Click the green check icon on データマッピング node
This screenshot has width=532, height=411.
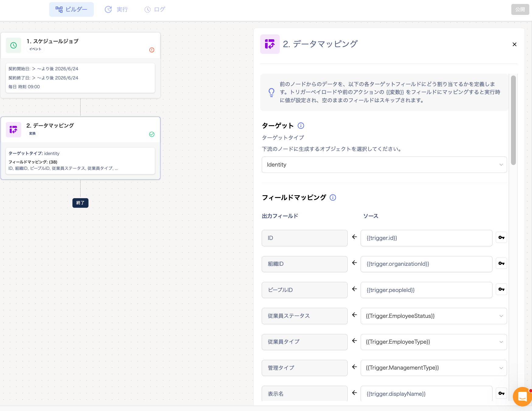pos(152,134)
